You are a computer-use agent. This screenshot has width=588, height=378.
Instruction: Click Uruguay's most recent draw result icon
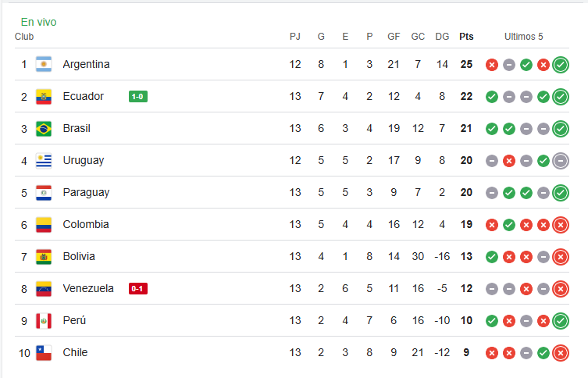pyautogui.click(x=561, y=161)
